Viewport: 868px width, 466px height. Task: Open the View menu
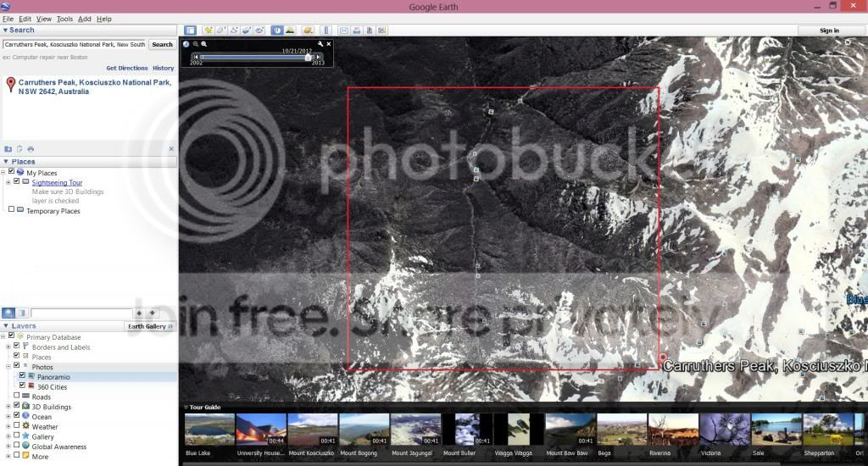[43, 19]
